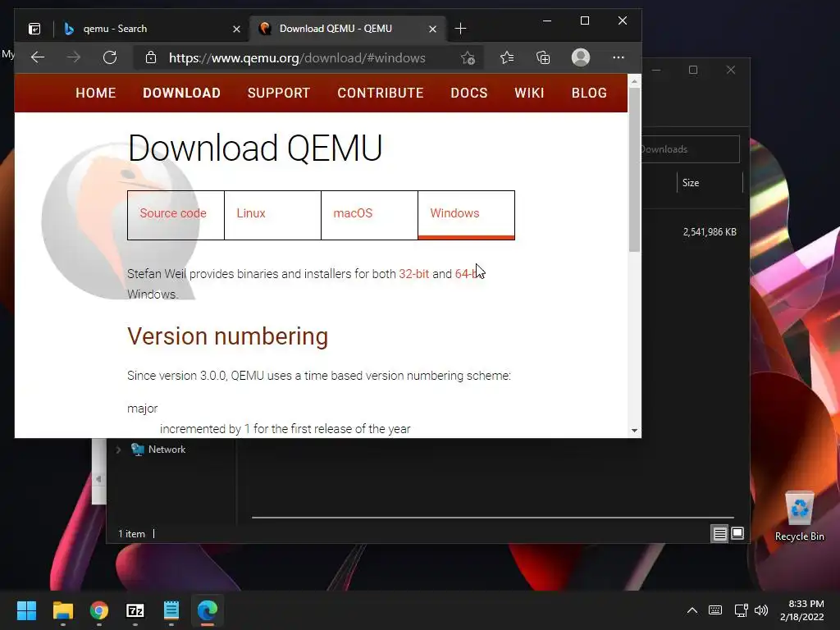Open the Windows Start menu
Image resolution: width=840 pixels, height=630 pixels.
[x=26, y=610]
